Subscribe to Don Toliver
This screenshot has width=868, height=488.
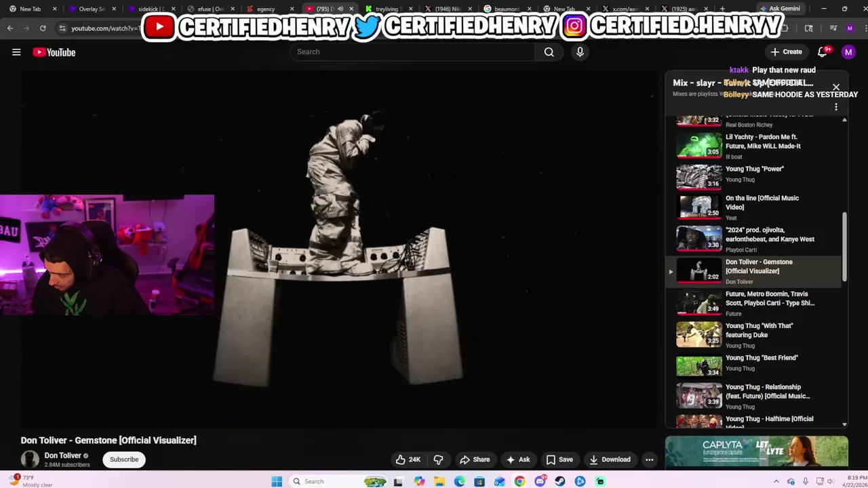pyautogui.click(x=124, y=460)
